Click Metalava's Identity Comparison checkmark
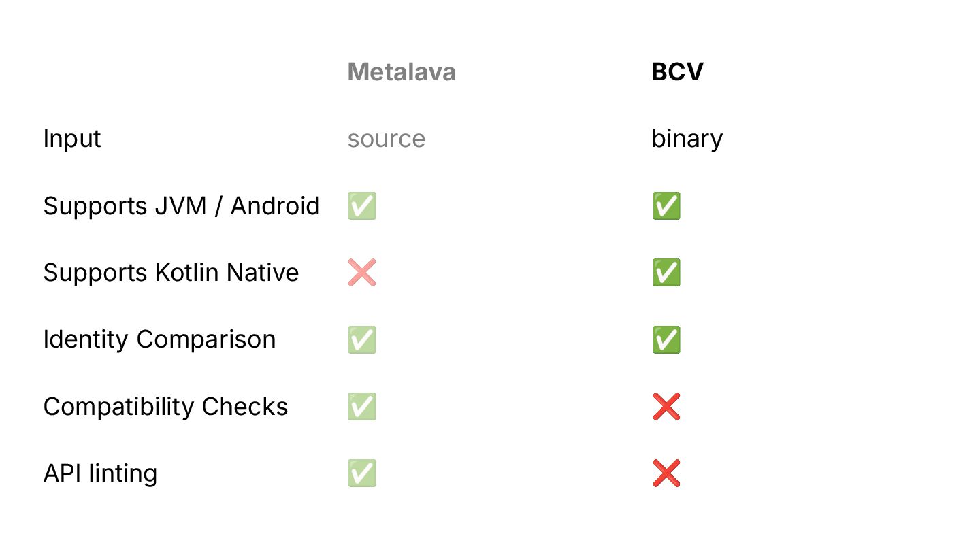 pos(361,339)
